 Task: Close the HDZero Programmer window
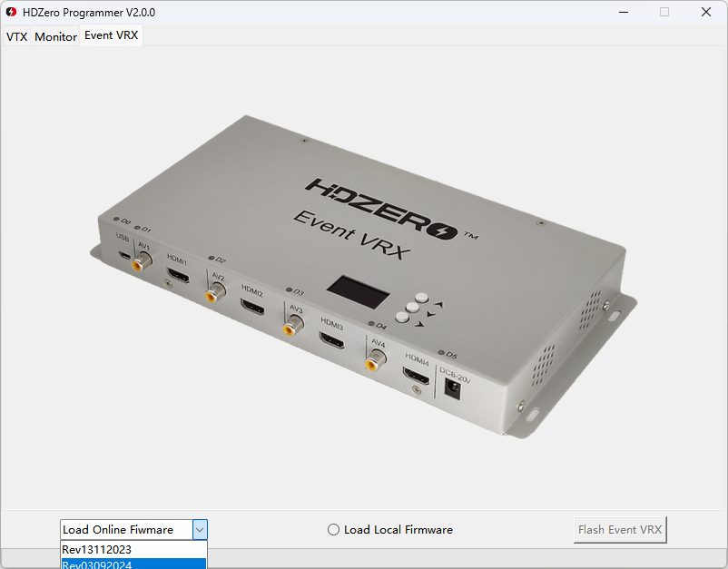click(706, 13)
